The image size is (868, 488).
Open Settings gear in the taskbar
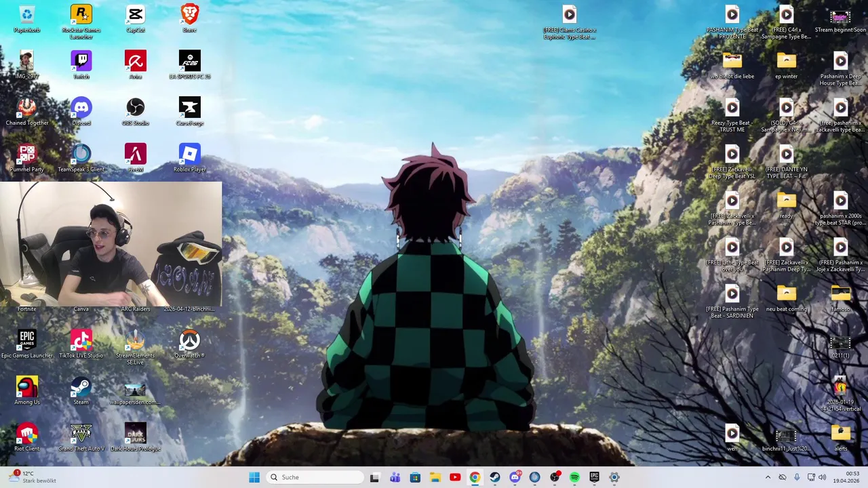[x=614, y=477]
